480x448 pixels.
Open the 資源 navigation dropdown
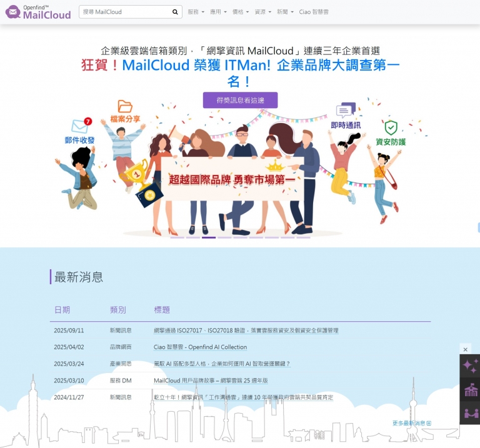[x=262, y=12]
